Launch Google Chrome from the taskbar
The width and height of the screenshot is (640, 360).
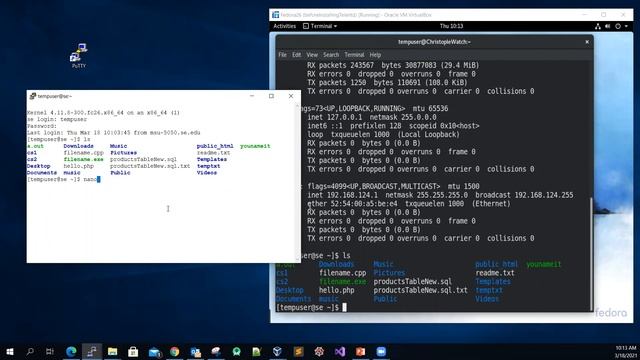(175, 351)
